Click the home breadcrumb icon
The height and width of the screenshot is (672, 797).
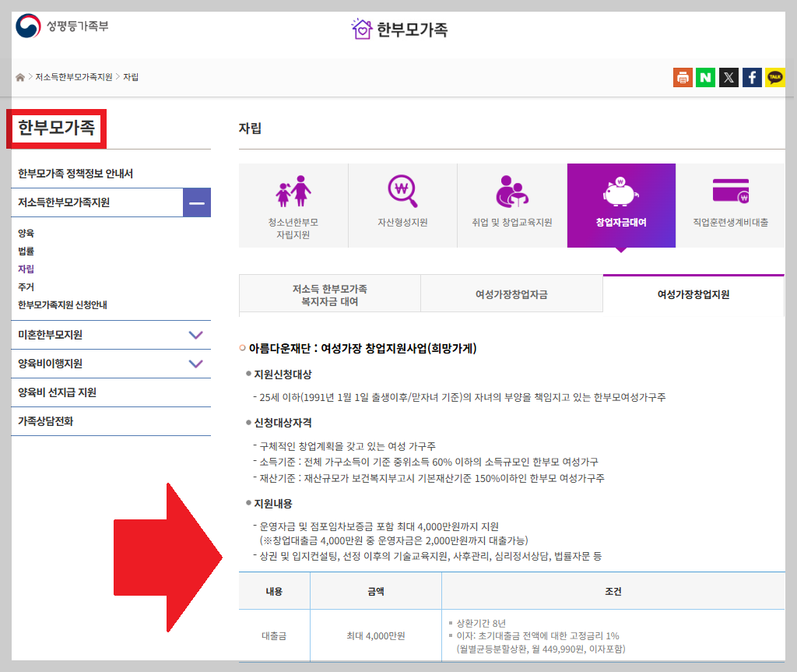[x=19, y=77]
